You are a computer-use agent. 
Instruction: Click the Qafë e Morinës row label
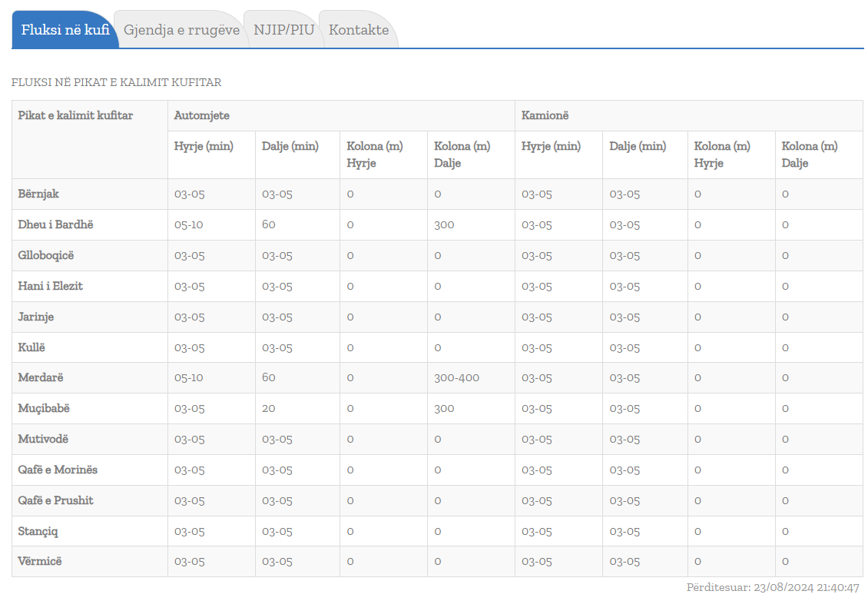click(x=58, y=470)
